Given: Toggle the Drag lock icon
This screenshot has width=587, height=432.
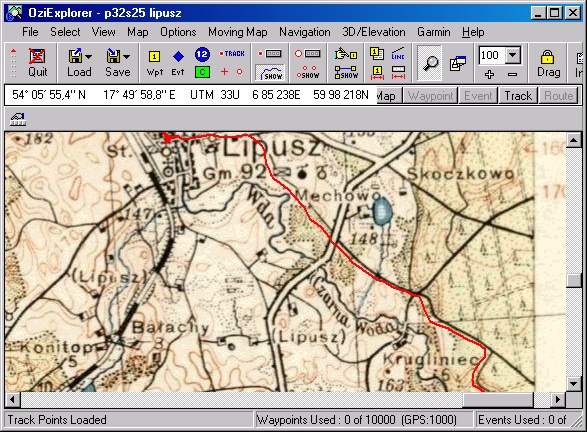Looking at the screenshot, I should [x=548, y=63].
